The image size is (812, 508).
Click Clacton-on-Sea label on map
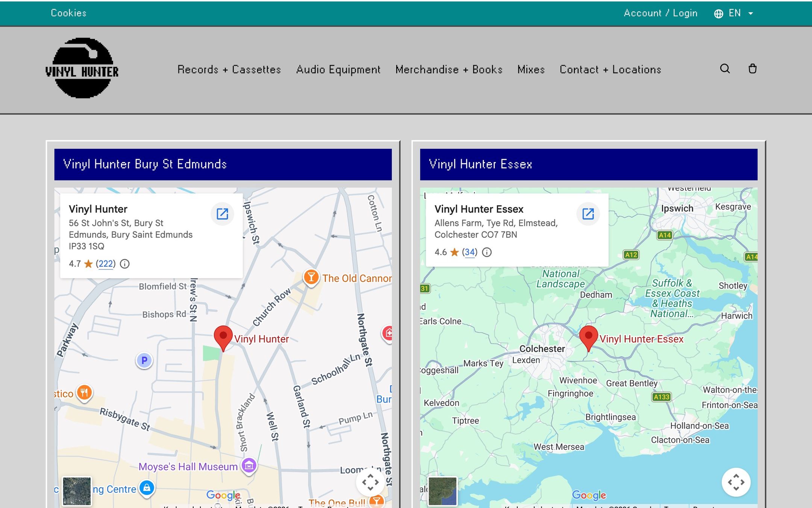[680, 440]
